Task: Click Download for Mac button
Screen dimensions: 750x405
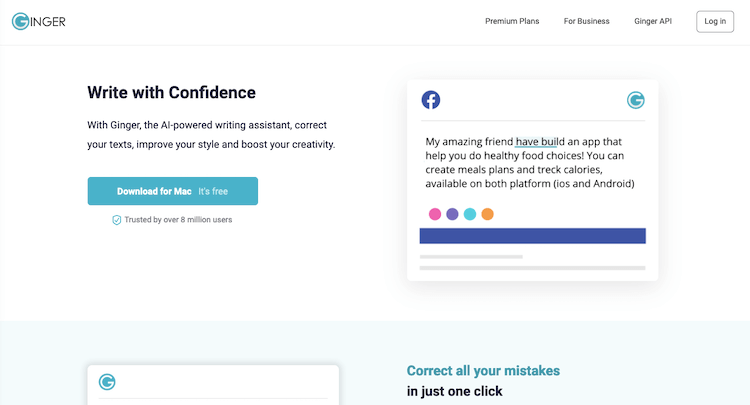Action: click(173, 191)
